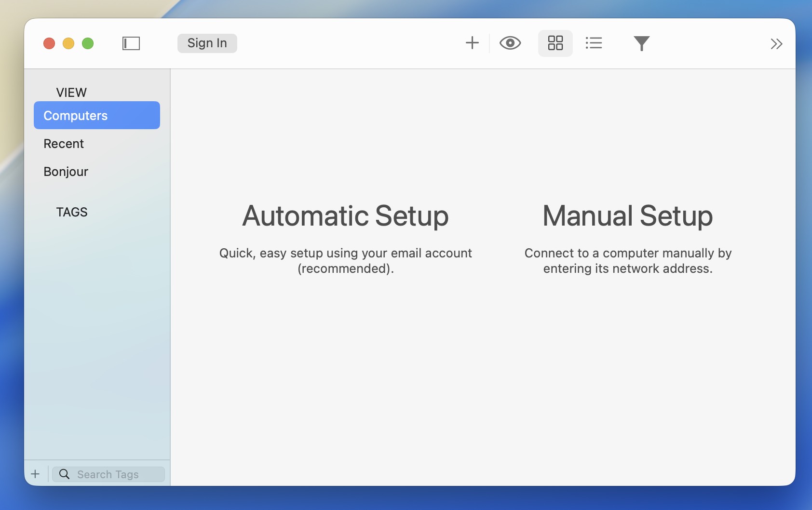812x510 pixels.
Task: Enter full screen with the green button
Action: pos(88,43)
